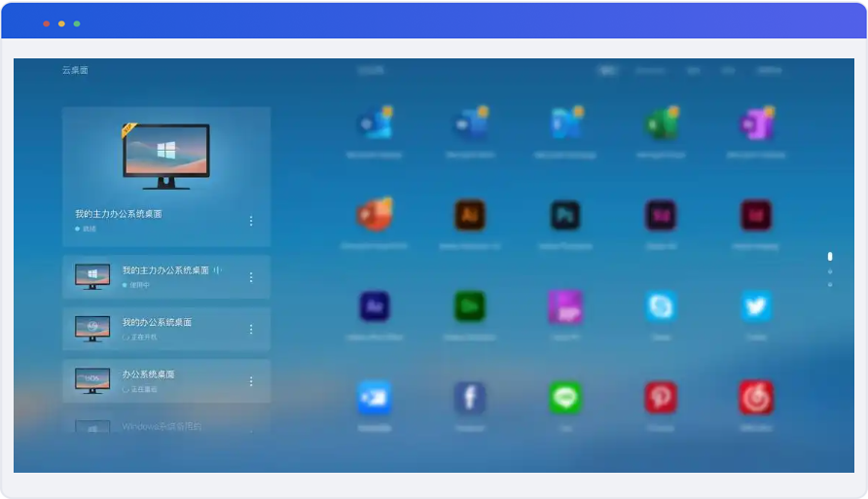Open the Adobe Illustrator Ai icon
The width and height of the screenshot is (868, 499).
[470, 215]
